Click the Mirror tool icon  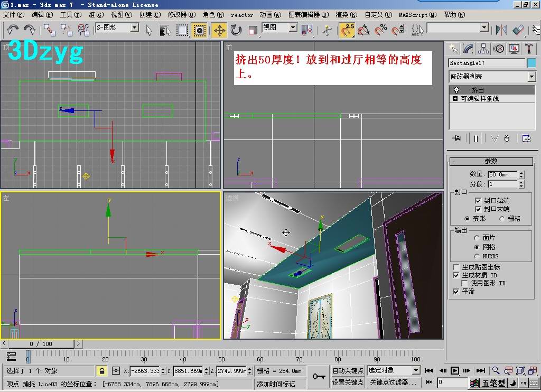[501, 30]
